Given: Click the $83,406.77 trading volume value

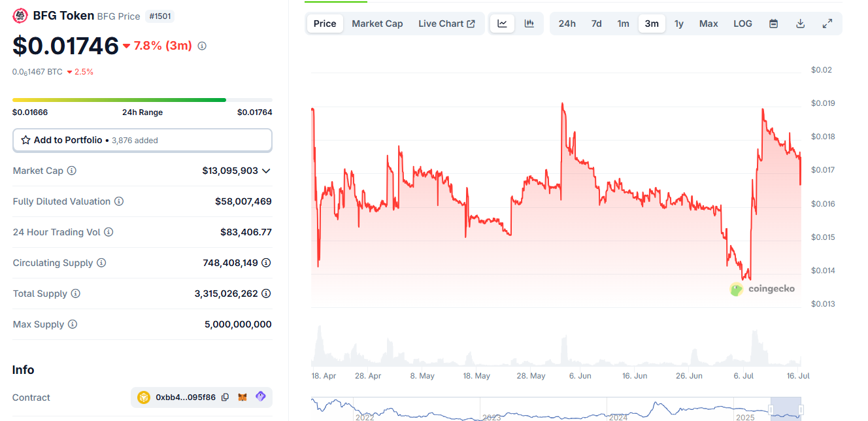Looking at the screenshot, I should coord(246,232).
